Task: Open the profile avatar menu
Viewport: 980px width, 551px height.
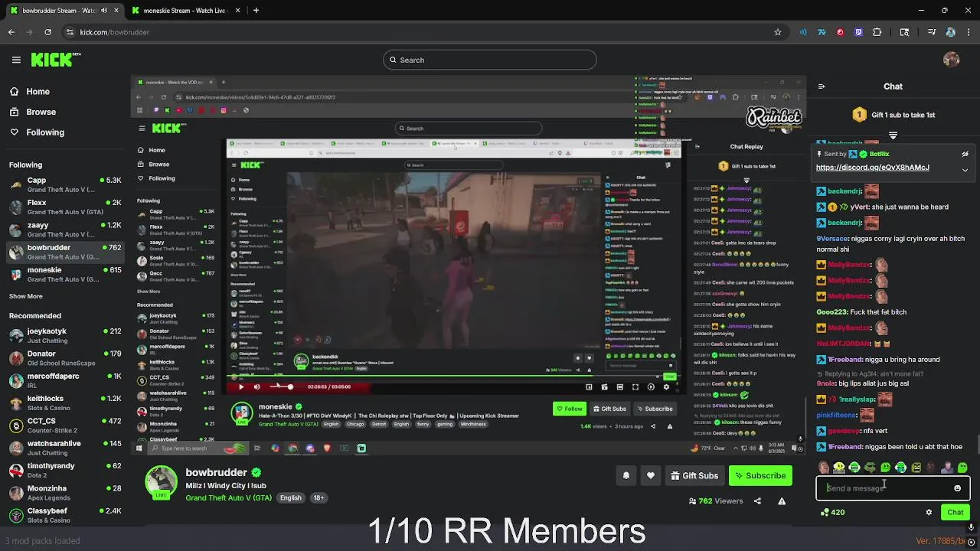Action: click(x=952, y=60)
